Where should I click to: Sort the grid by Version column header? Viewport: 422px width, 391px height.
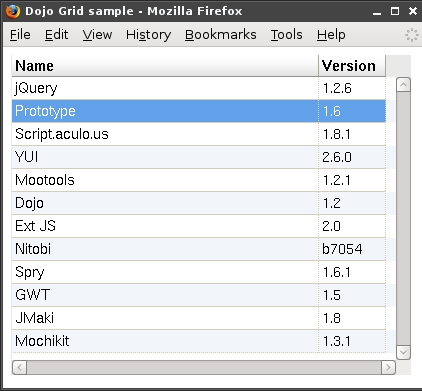tap(352, 66)
